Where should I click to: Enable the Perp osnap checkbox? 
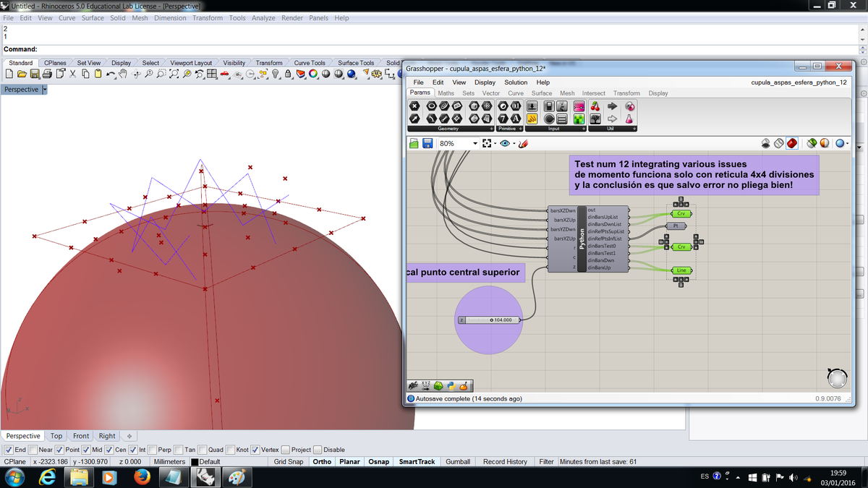pyautogui.click(x=152, y=450)
